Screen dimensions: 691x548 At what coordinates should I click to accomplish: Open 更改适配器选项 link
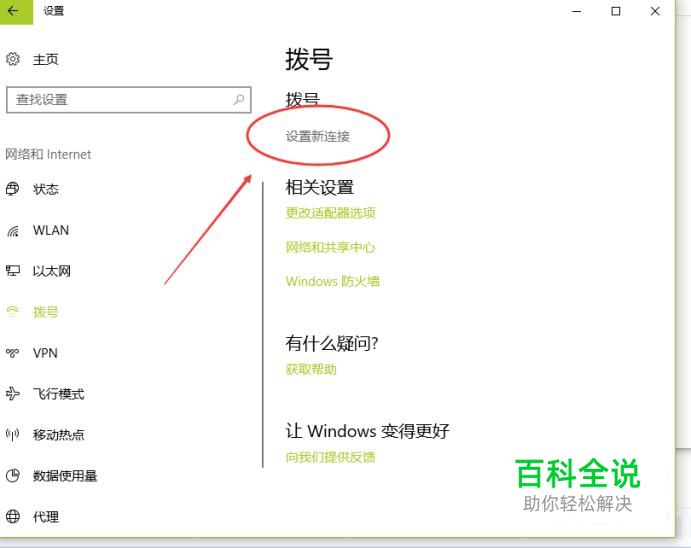tap(331, 213)
